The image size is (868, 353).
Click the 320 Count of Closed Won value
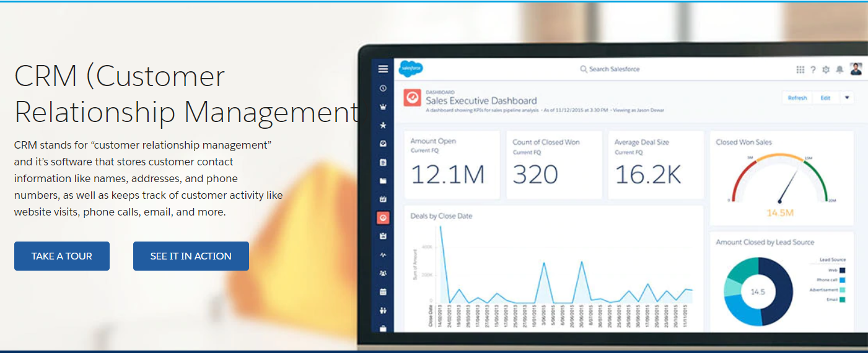coord(535,175)
